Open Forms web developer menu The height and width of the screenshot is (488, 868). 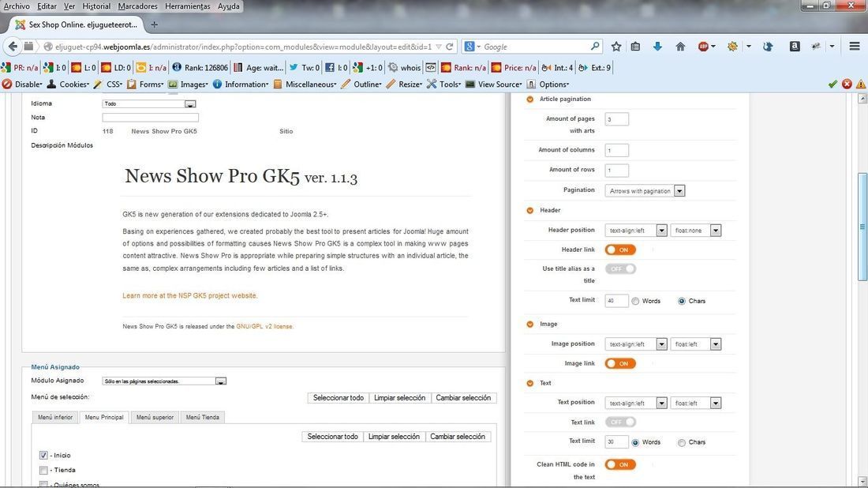[x=146, y=84]
